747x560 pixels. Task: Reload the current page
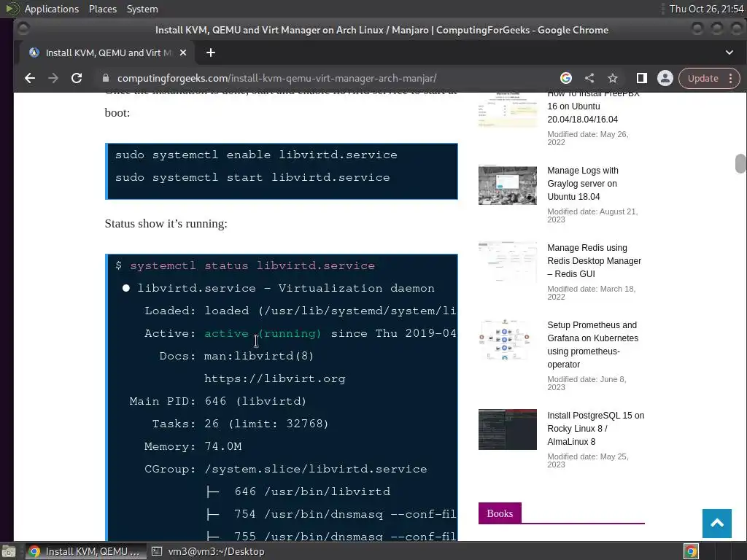point(77,78)
